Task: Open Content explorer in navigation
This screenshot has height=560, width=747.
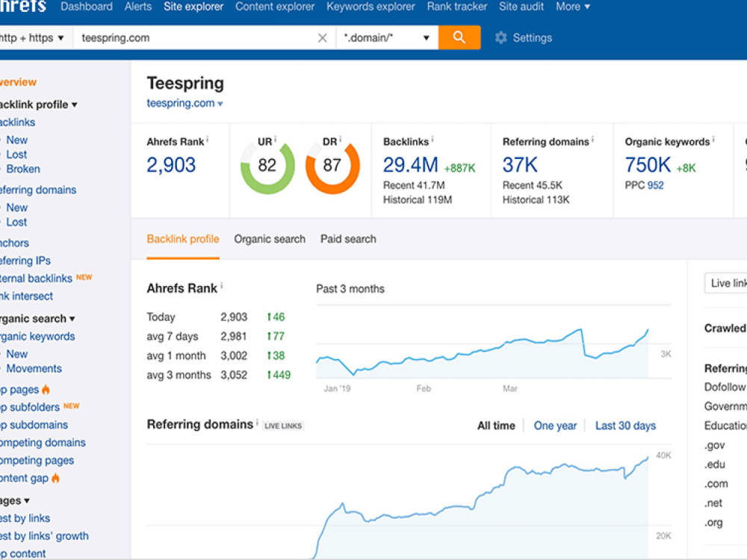Action: click(x=275, y=7)
